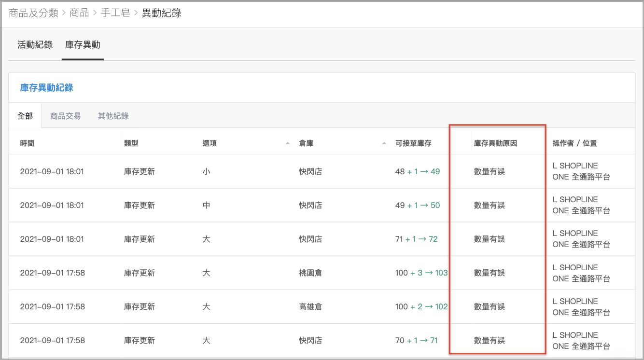Sort by 倉庫 column arrow icon

(384, 143)
